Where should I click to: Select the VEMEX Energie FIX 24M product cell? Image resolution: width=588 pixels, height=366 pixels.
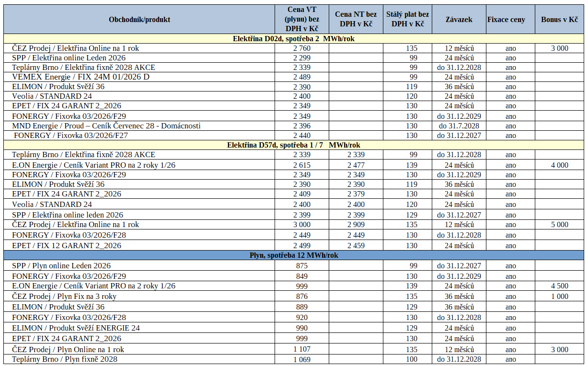click(x=81, y=77)
